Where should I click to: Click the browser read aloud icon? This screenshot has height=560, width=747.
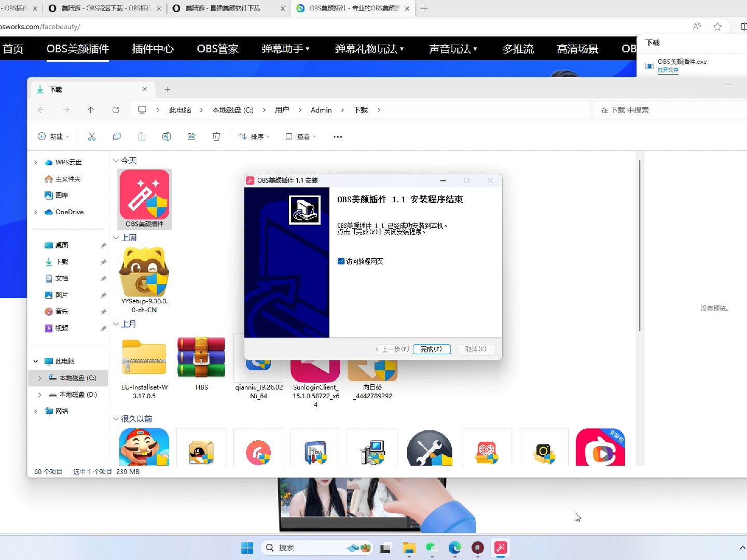(697, 26)
